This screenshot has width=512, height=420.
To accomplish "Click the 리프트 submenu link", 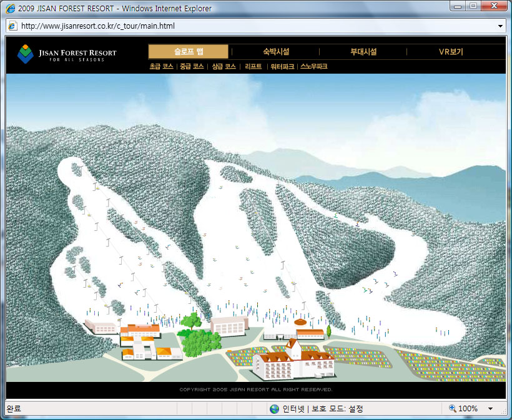I will (253, 66).
